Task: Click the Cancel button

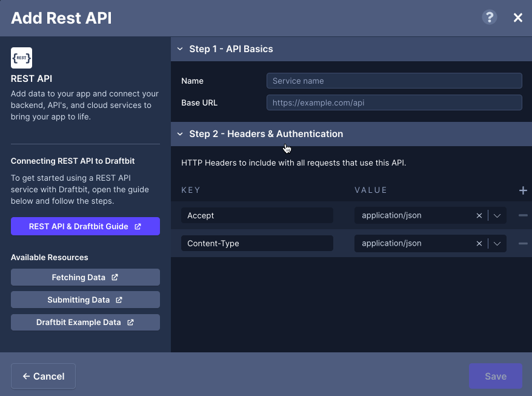Action: click(43, 376)
